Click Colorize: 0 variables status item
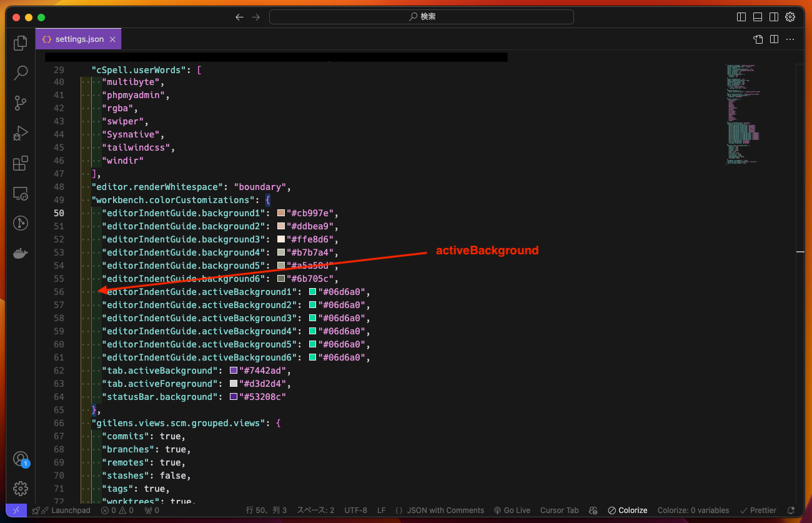This screenshot has width=812, height=523. pos(693,511)
